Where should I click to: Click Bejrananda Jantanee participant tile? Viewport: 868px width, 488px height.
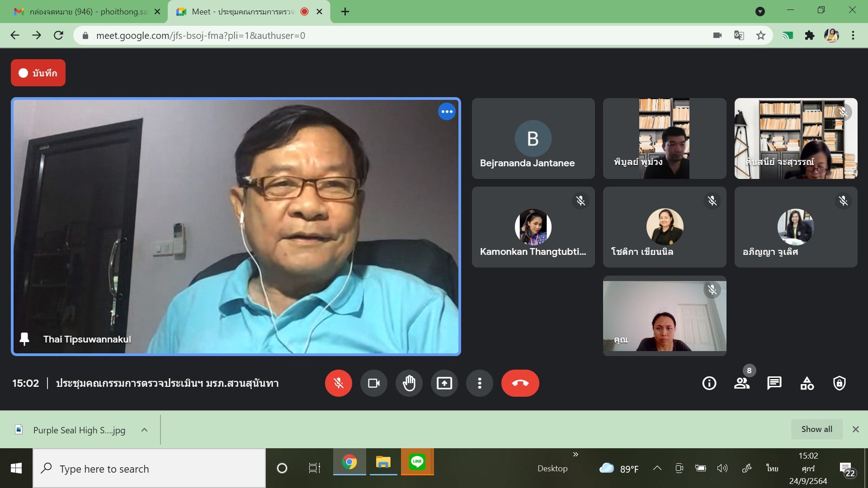tap(533, 138)
